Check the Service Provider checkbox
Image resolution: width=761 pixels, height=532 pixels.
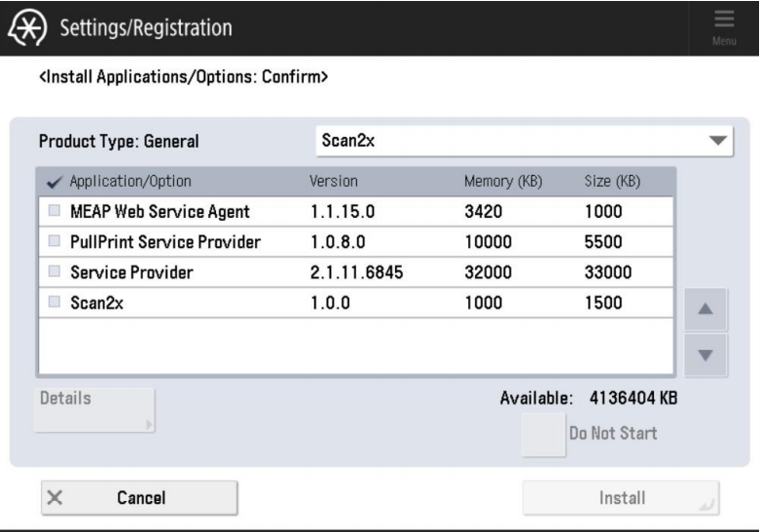point(54,273)
